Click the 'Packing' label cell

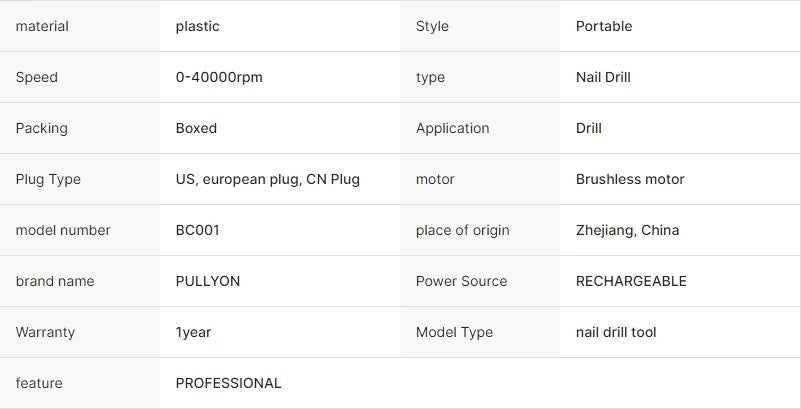pyautogui.click(x=42, y=128)
